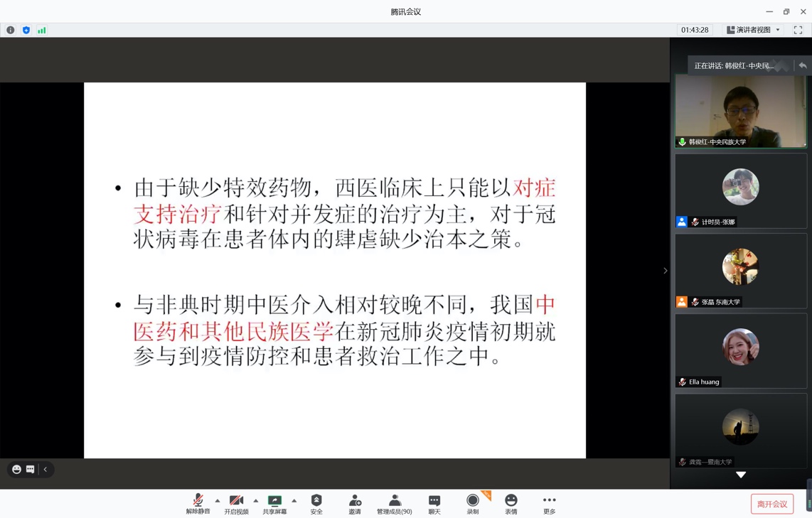The width and height of the screenshot is (812, 518).
Task: Start recording with 录制 button
Action: coord(472,504)
